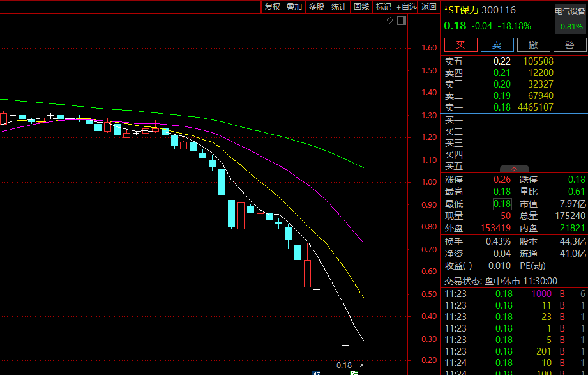
Task: Open the 复权 adjustment menu
Action: pos(273,7)
